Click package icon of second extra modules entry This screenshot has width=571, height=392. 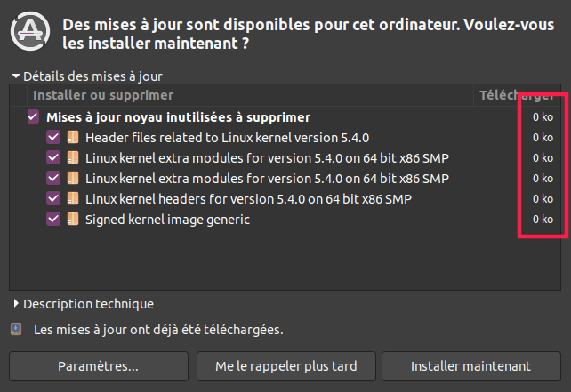coord(73,179)
